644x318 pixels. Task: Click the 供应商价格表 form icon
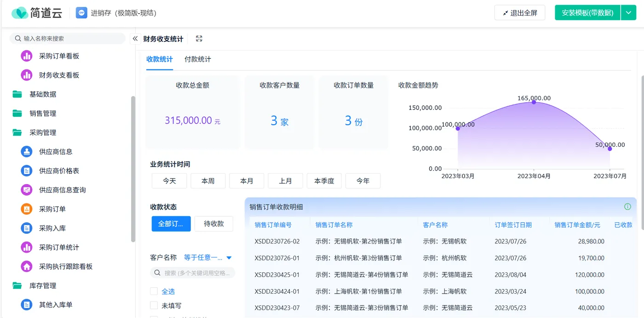[27, 171]
